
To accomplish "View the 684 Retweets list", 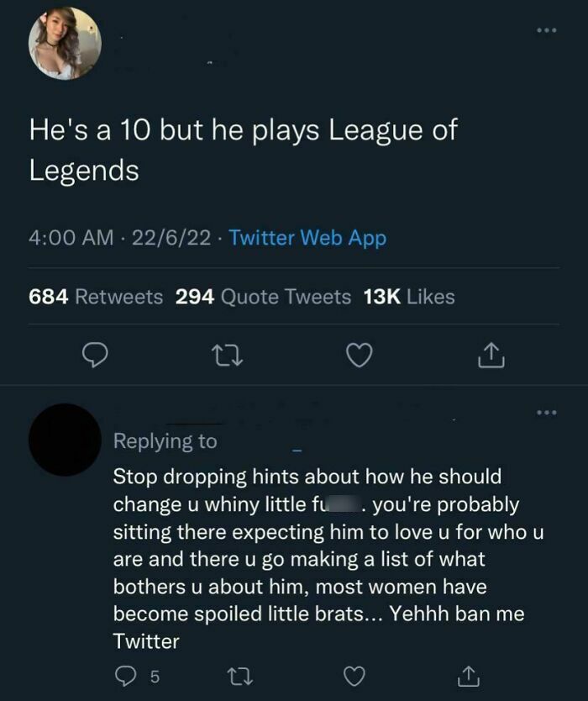I will click(x=91, y=297).
